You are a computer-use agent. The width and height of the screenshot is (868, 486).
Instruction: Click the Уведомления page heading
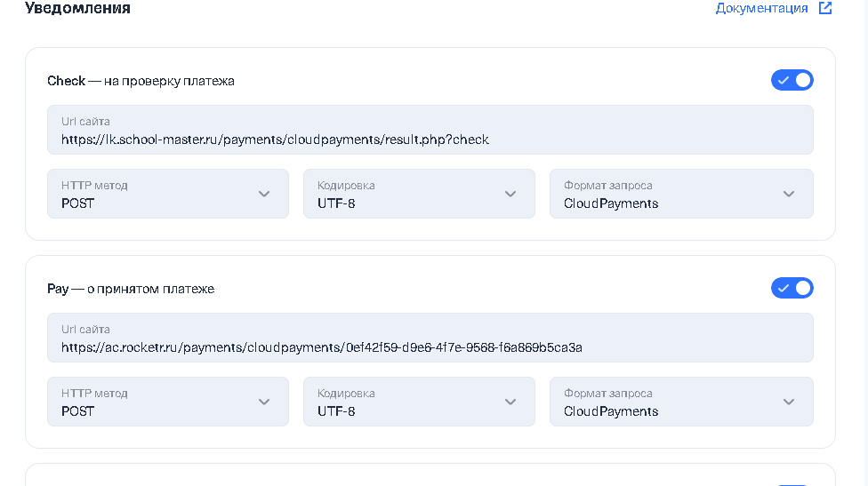pyautogui.click(x=77, y=8)
